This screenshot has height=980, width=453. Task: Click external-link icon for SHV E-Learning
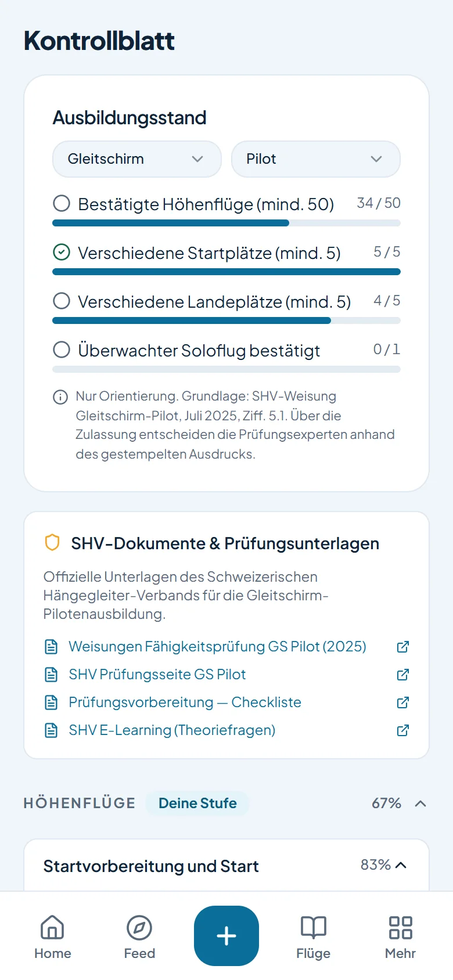(403, 730)
